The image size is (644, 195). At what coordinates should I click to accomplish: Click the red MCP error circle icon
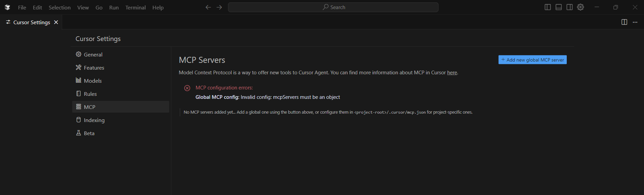point(187,88)
